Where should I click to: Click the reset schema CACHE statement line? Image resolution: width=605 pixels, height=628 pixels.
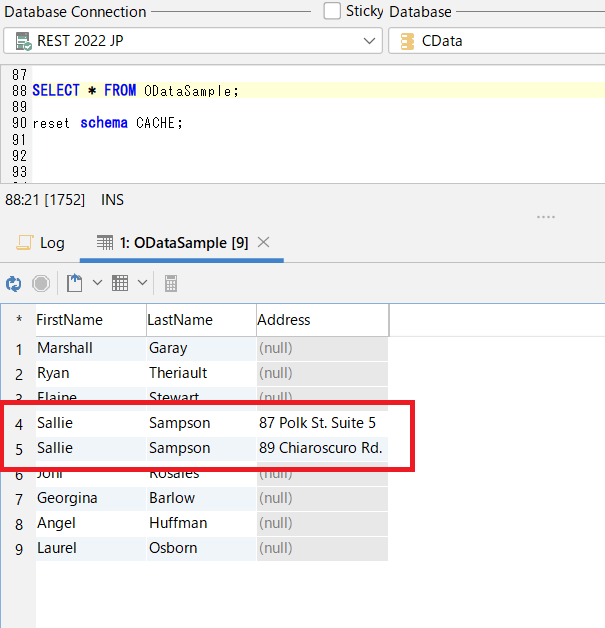coord(107,123)
